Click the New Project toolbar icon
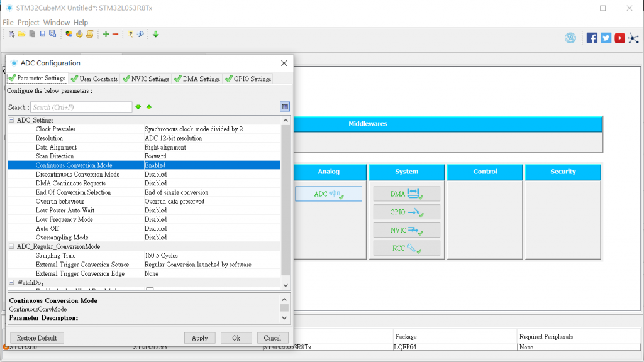The height and width of the screenshot is (362, 644). pyautogui.click(x=11, y=35)
